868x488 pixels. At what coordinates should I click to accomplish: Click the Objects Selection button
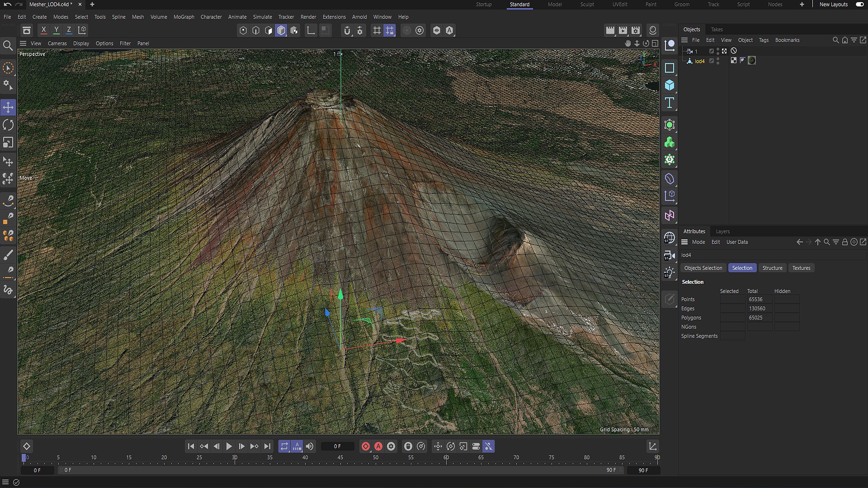pyautogui.click(x=703, y=268)
